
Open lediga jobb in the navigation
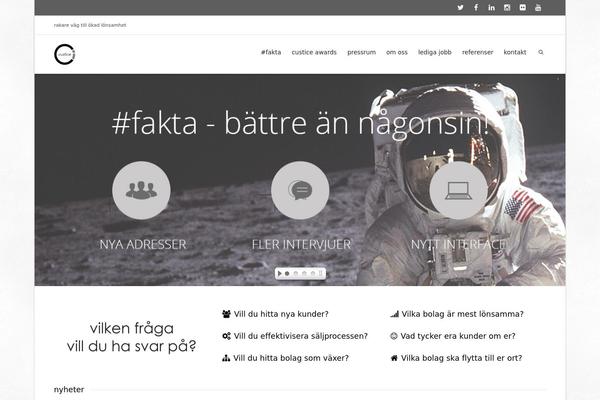click(x=435, y=52)
